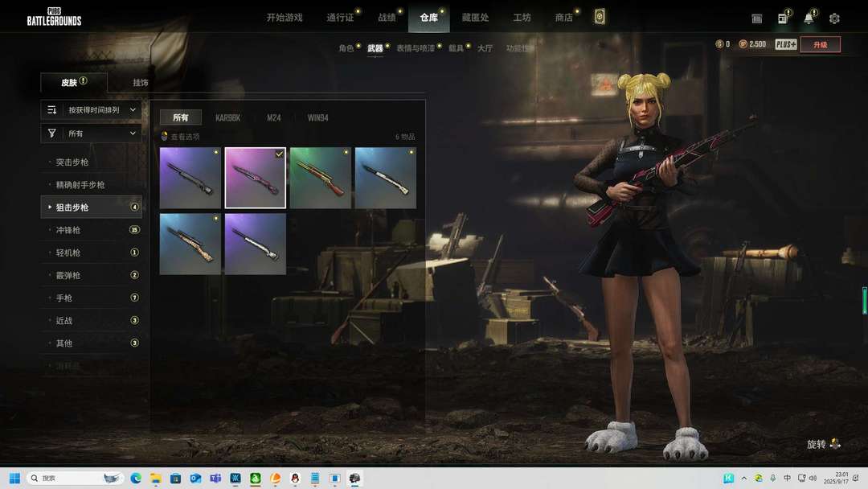The height and width of the screenshot is (489, 868).
Task: Click the red 升级 upgrade button
Action: tap(821, 44)
